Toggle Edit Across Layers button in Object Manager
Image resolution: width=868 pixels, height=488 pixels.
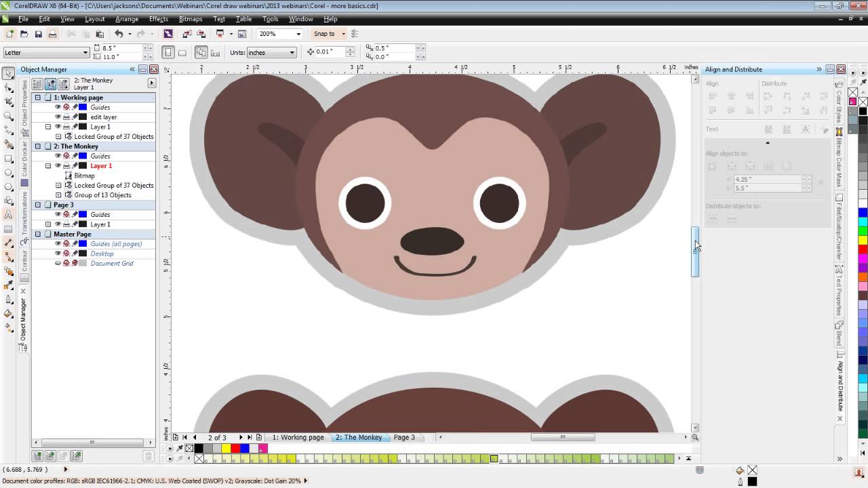click(x=50, y=84)
